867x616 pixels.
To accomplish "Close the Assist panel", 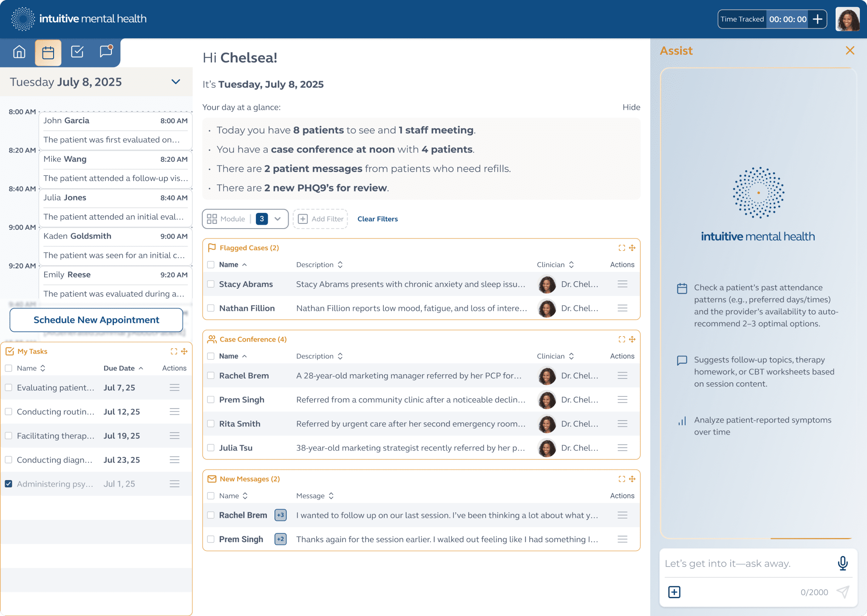I will click(x=850, y=51).
